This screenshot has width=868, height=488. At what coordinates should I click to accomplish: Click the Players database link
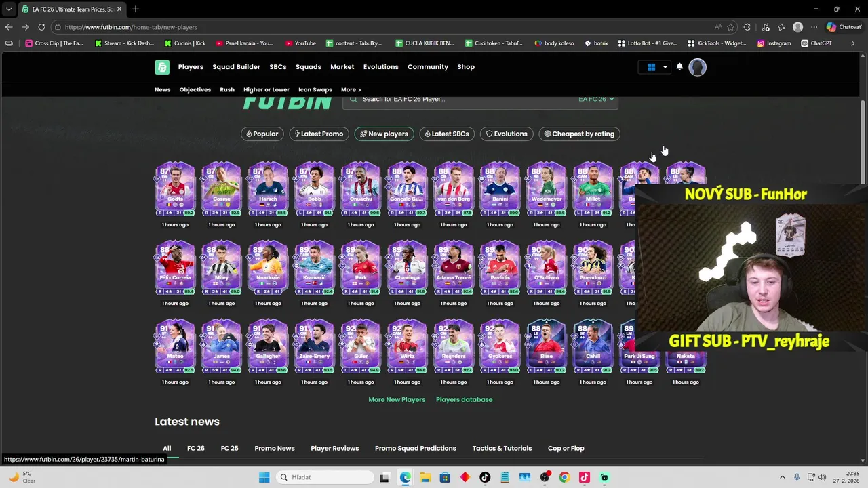pyautogui.click(x=464, y=399)
